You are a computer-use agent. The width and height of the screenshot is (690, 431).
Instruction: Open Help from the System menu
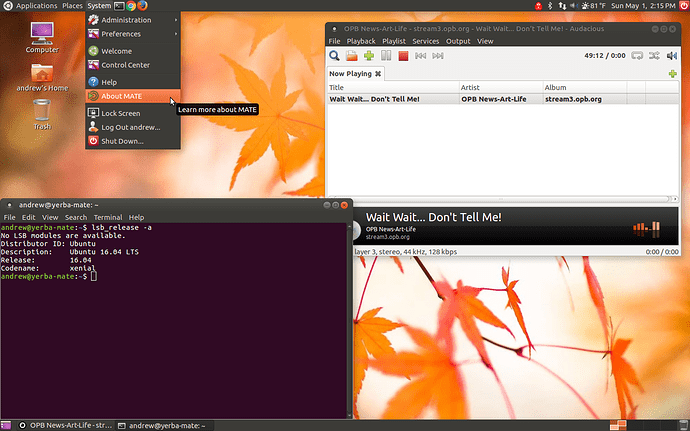coord(133,82)
